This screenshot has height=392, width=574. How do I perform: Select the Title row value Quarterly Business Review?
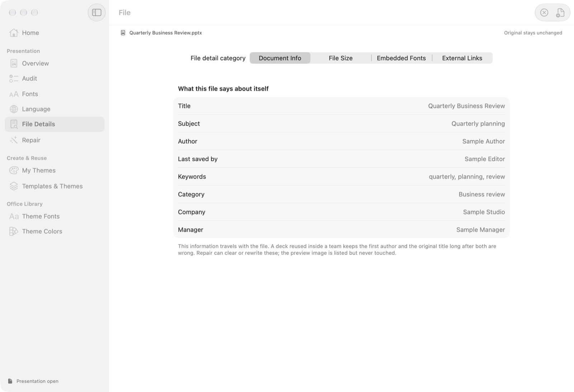coord(466,106)
